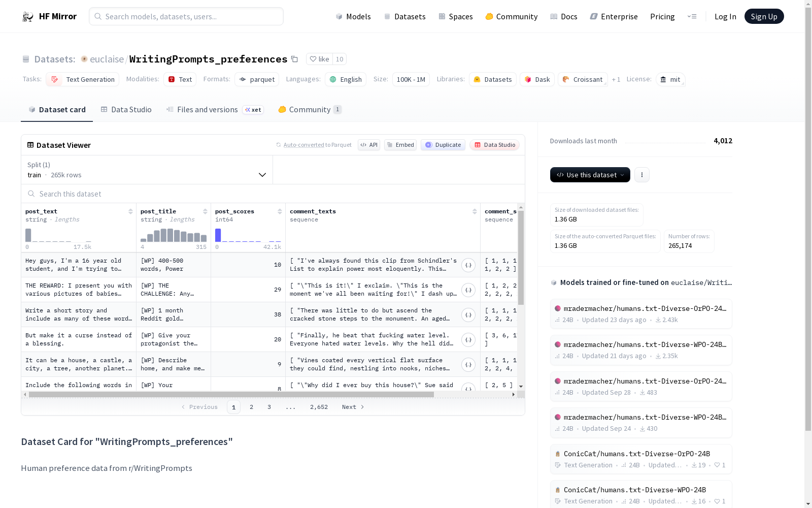Expand JSON cell for "Finally, he beat" row
The height and width of the screenshot is (508, 812).
pos(468,340)
